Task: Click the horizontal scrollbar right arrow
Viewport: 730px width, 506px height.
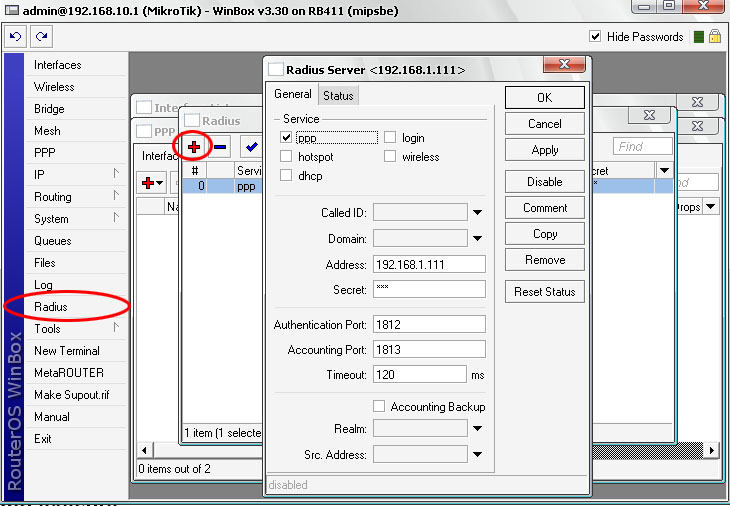Action: [711, 450]
